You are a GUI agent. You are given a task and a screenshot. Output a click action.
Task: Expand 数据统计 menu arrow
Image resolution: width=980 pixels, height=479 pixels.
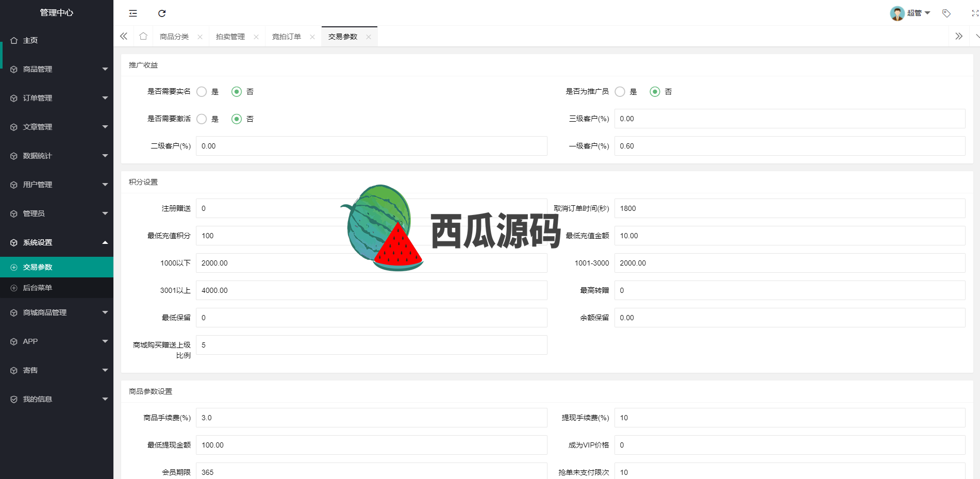click(105, 156)
